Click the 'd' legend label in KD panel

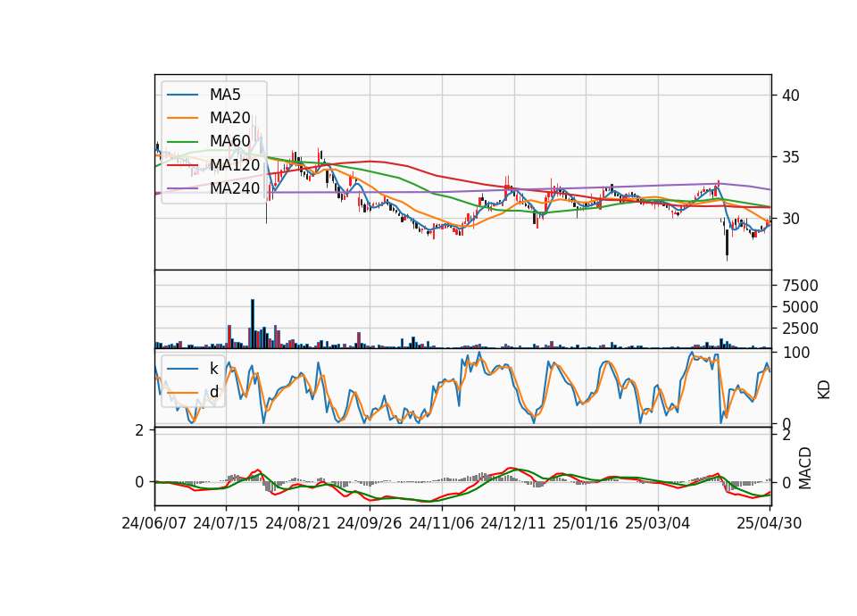(214, 392)
